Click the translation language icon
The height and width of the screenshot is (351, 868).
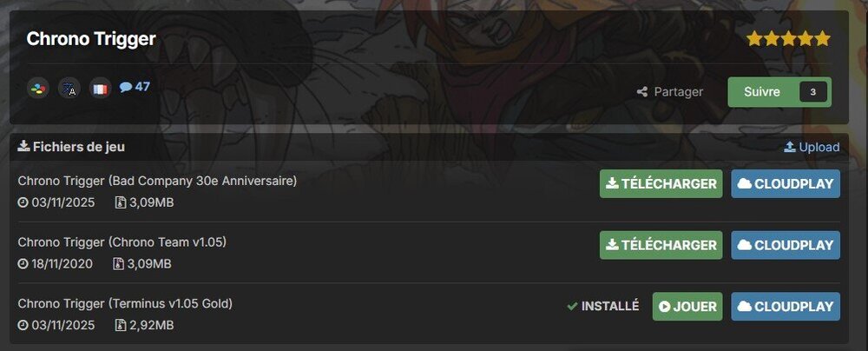click(69, 88)
